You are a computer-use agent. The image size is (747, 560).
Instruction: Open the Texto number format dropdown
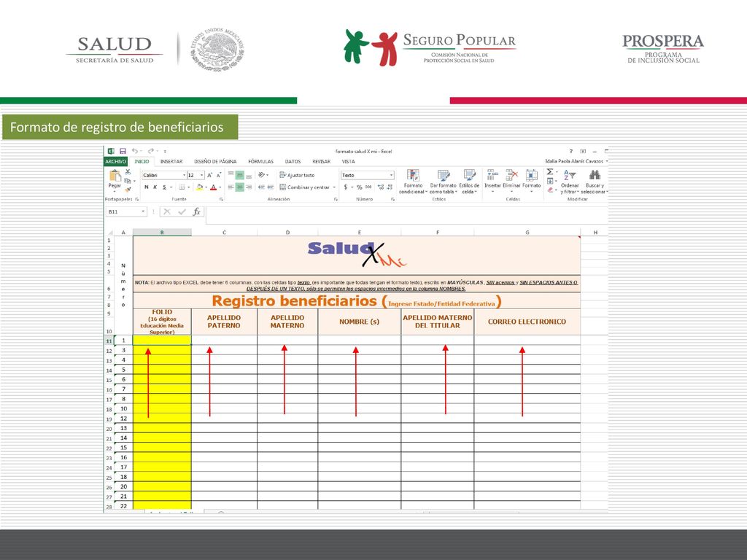coord(391,175)
